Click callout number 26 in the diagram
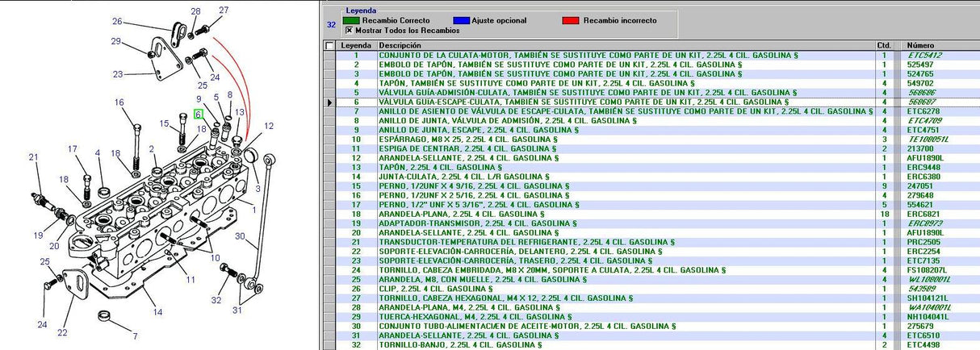 click(x=118, y=22)
